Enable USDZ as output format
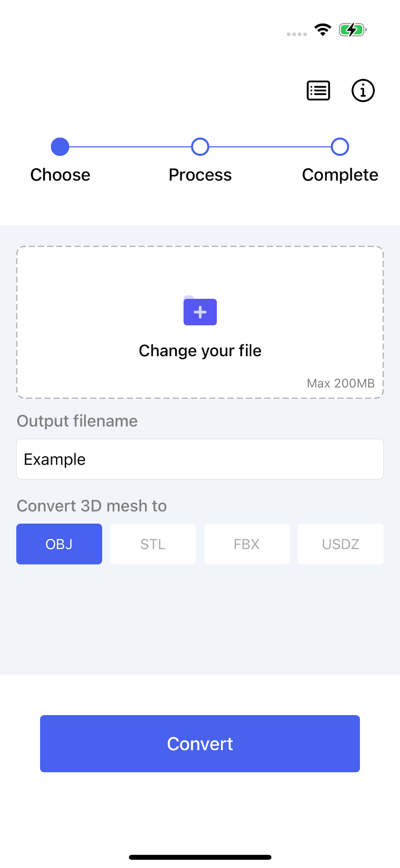This screenshot has height=868, width=400. (340, 544)
